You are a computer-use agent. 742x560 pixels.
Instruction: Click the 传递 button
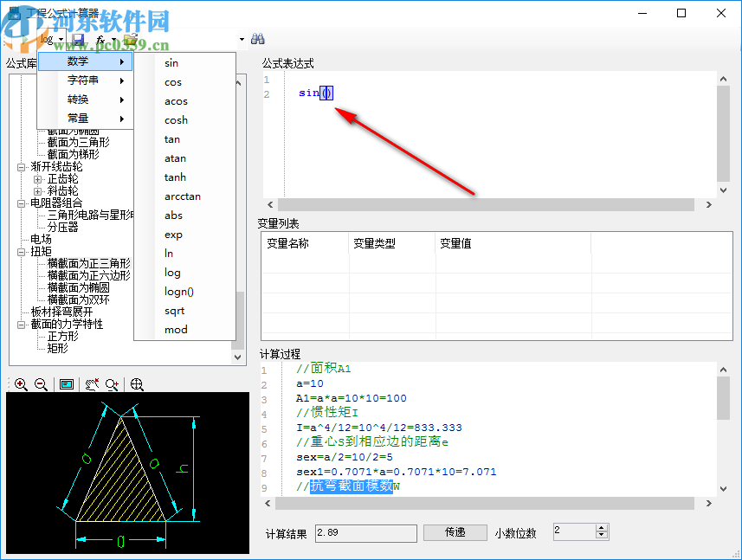455,532
